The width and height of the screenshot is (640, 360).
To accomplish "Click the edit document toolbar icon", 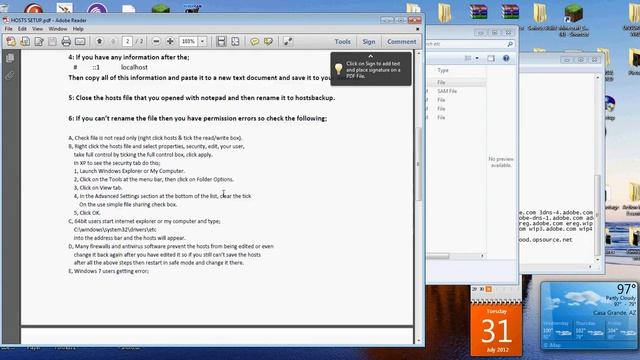I will (x=39, y=42).
